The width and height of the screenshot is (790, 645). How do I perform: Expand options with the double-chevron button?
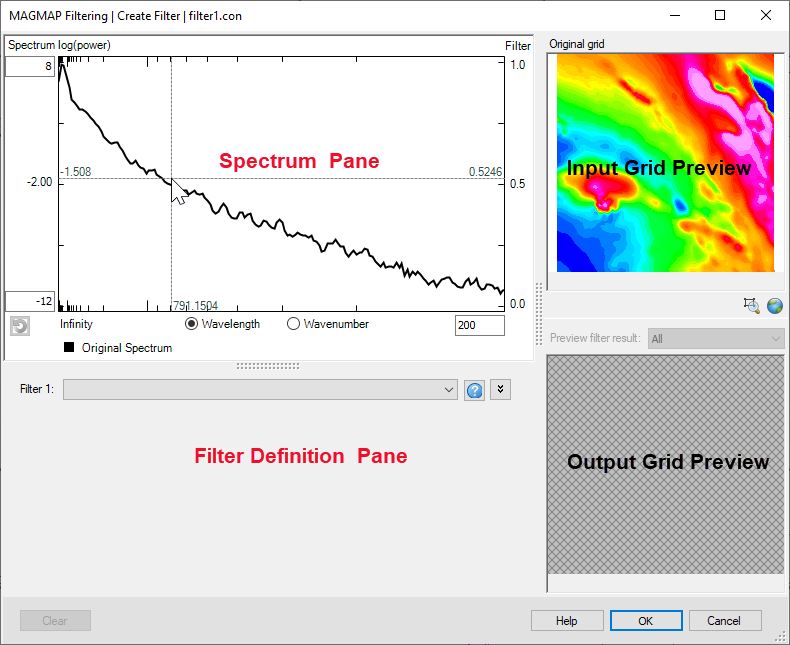[x=500, y=390]
